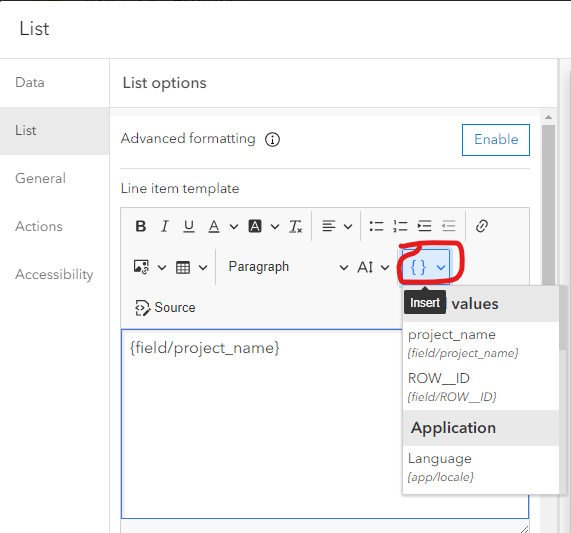Click the remove formatting icon
This screenshot has width=571, height=533.
coord(295,226)
